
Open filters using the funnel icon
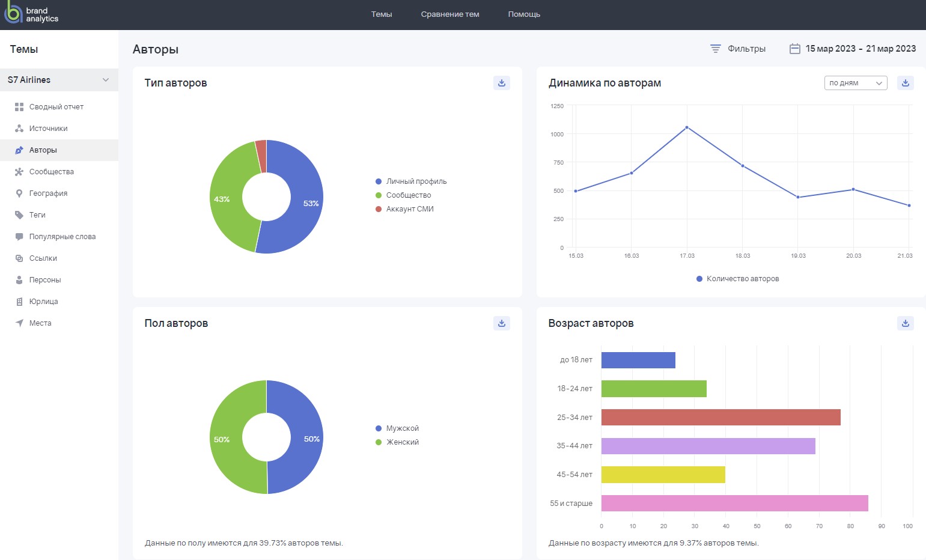tap(714, 49)
